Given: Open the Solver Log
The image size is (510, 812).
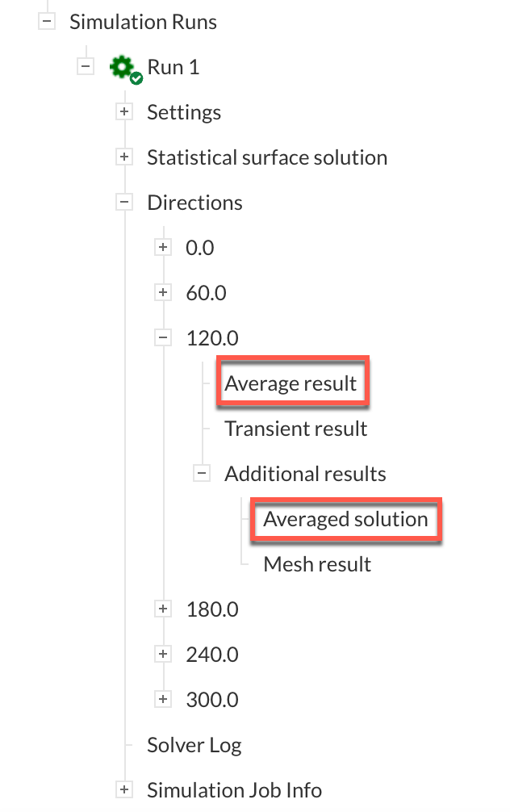Looking at the screenshot, I should pos(194,745).
